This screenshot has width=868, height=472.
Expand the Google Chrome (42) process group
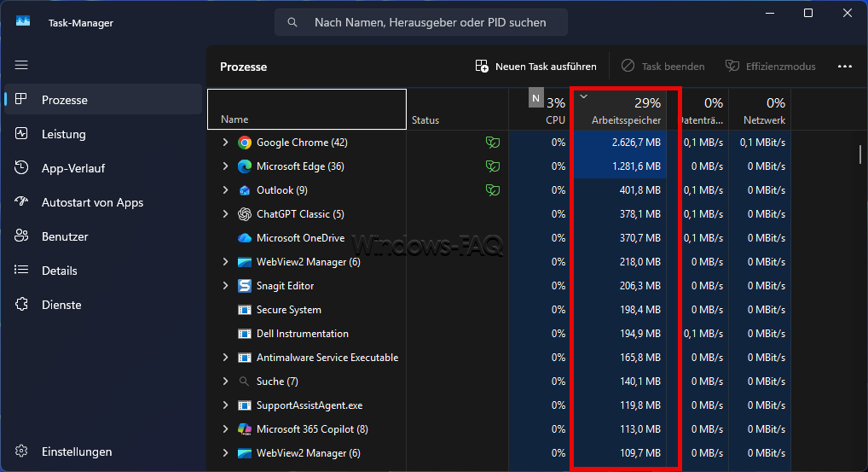225,143
